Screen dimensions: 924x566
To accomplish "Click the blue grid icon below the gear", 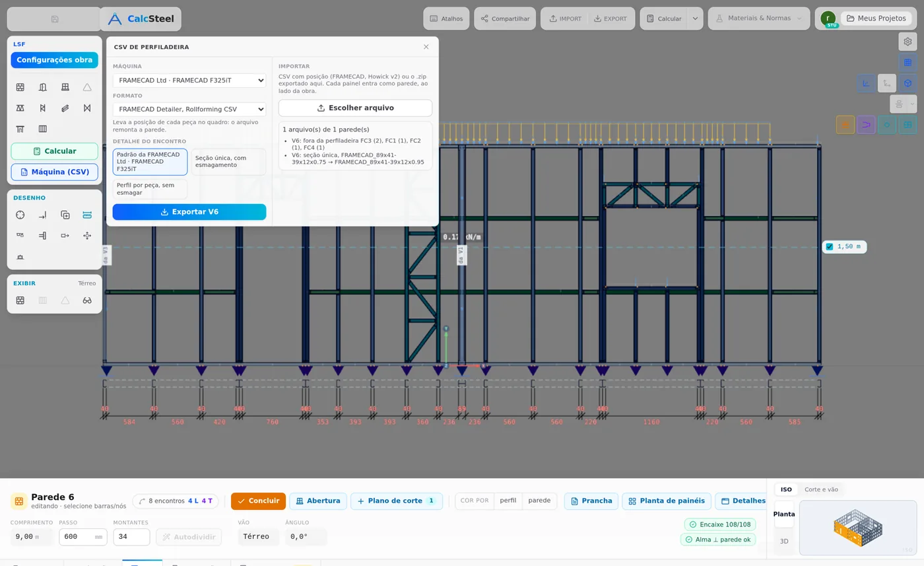I will (x=907, y=63).
